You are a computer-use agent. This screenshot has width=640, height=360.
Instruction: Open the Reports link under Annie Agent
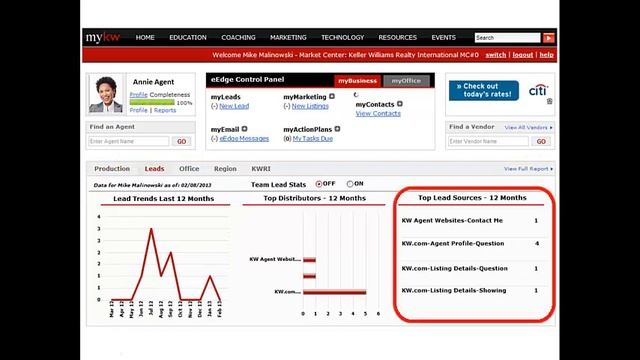(165, 110)
